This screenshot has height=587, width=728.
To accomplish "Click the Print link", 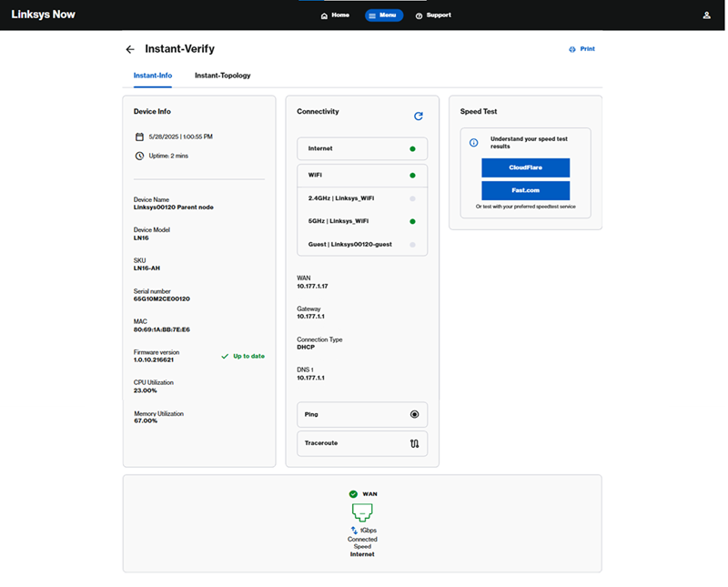I will (581, 48).
